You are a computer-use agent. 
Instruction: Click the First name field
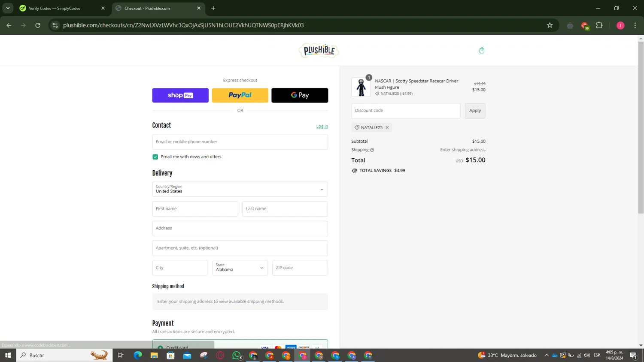click(195, 209)
